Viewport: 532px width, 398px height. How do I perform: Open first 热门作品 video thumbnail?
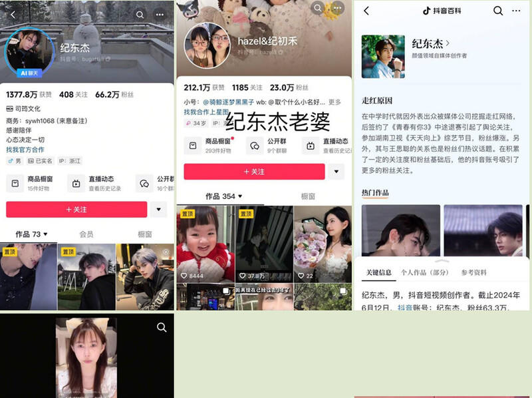tap(401, 230)
